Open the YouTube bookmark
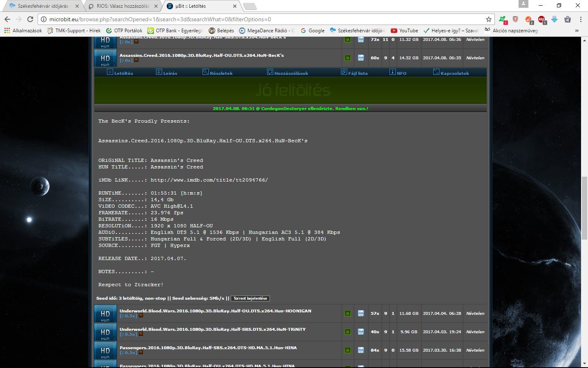This screenshot has height=368, width=588. [404, 30]
